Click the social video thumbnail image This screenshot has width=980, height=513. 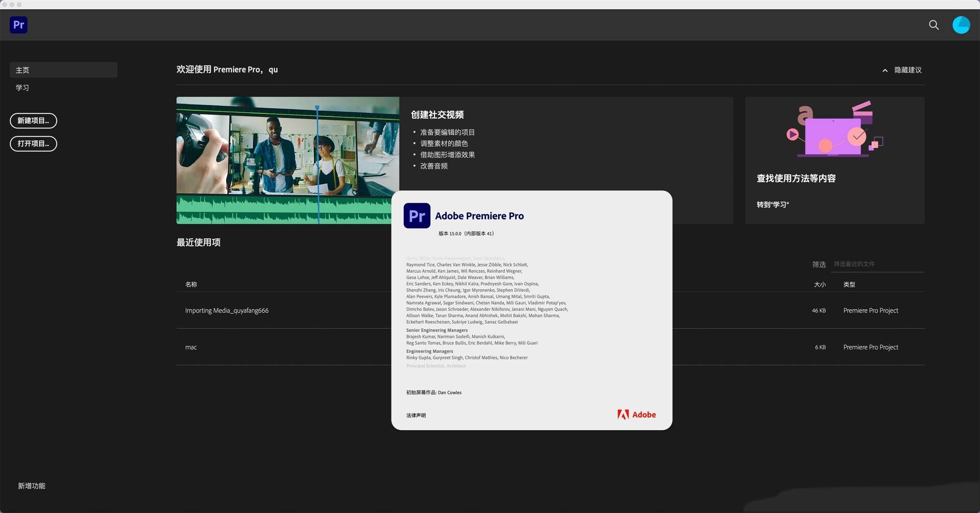click(x=288, y=160)
